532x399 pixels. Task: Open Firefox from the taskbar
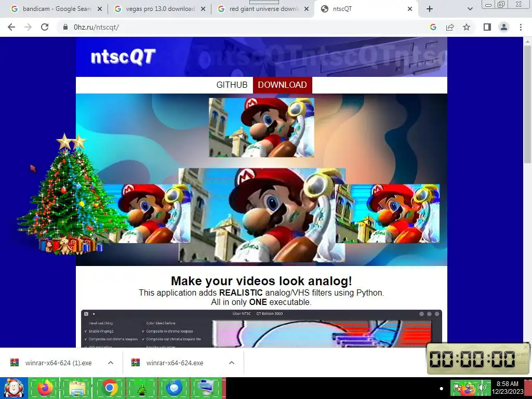(45, 388)
